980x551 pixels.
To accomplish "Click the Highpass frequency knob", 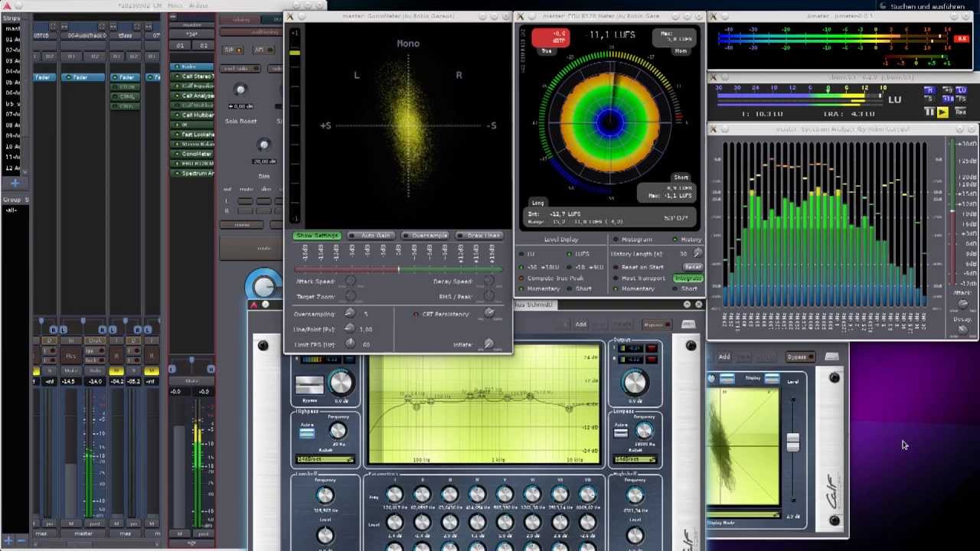I will coord(338,432).
